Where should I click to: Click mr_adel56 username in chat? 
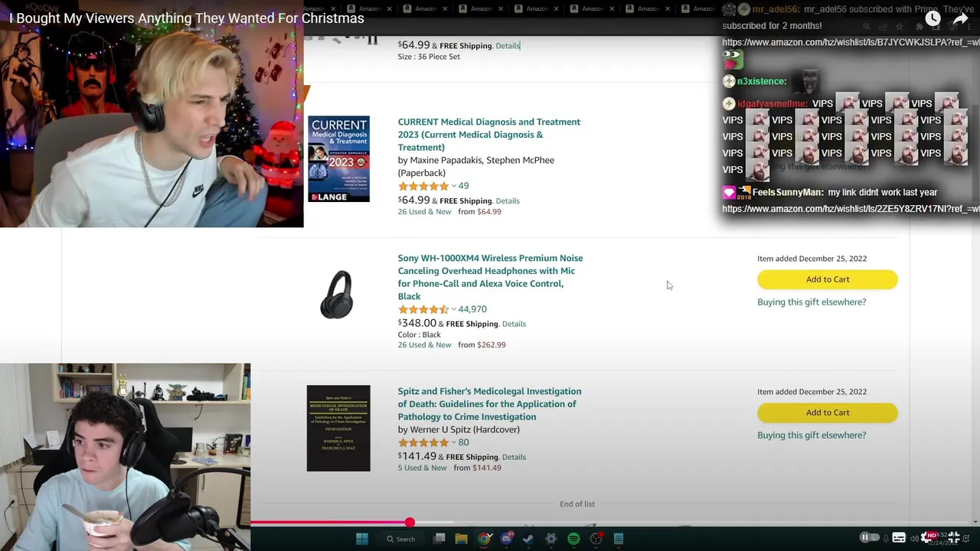(x=776, y=9)
